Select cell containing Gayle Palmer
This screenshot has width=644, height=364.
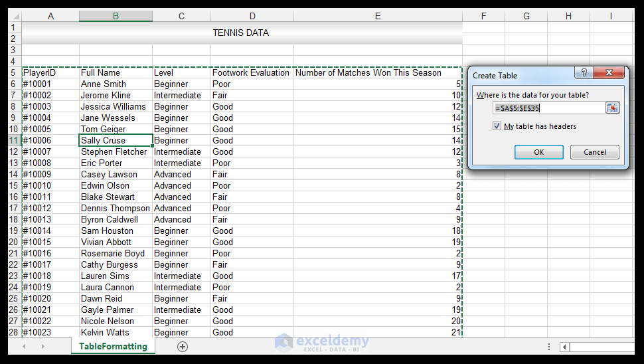pos(116,310)
